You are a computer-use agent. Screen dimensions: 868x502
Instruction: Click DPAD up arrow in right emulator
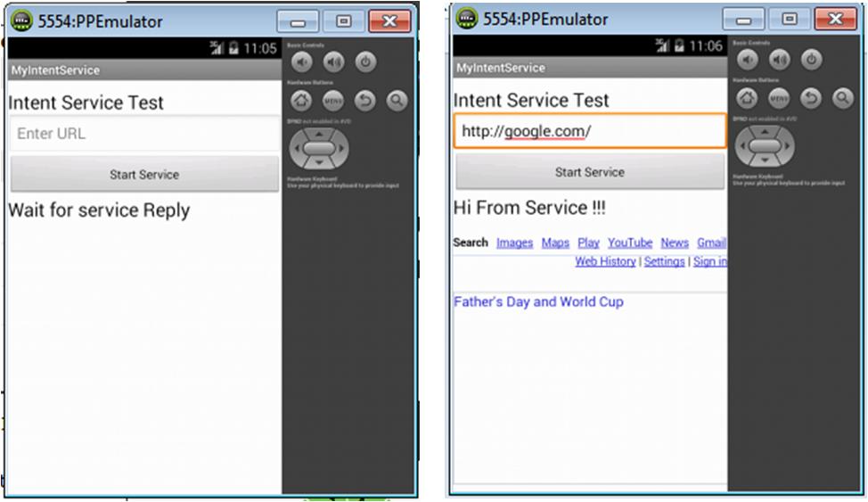[x=765, y=132]
